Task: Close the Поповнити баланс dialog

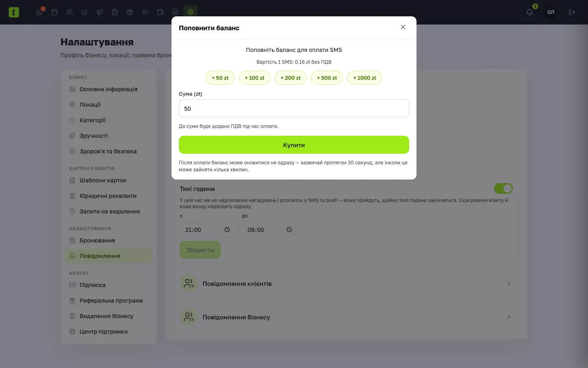Action: pyautogui.click(x=403, y=27)
